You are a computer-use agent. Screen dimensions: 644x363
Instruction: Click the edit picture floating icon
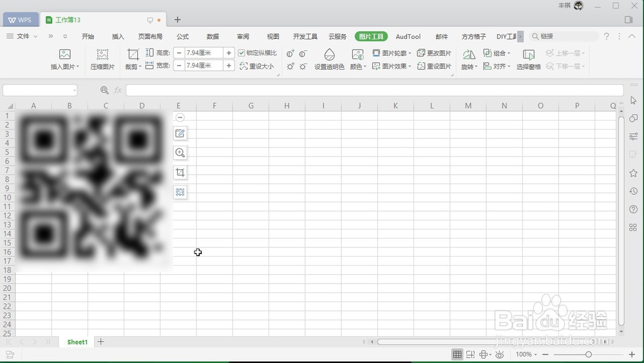tap(180, 133)
